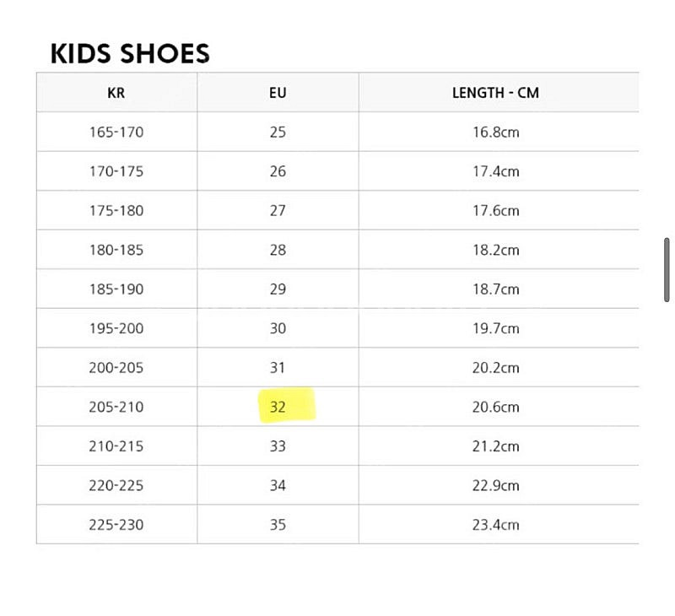
Task: Select the highlighted EU size 32 cell
Action: point(278,407)
